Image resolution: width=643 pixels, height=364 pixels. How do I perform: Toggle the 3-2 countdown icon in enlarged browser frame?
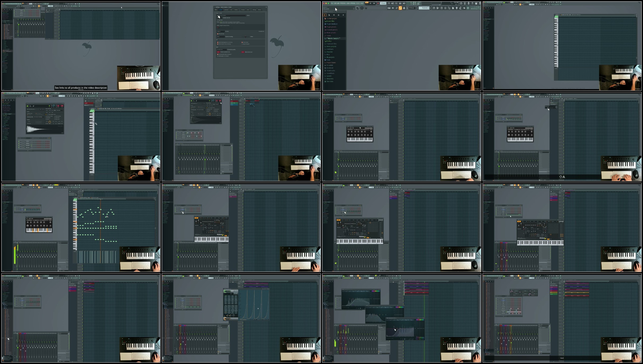(396, 3)
